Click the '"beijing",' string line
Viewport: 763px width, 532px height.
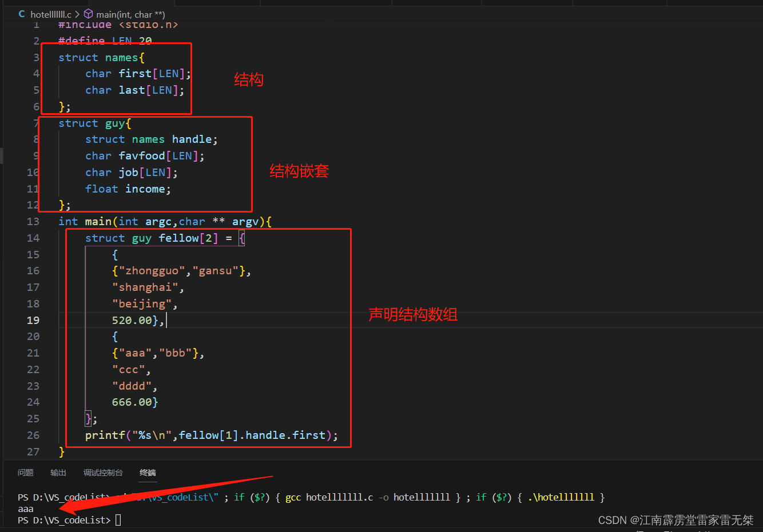(145, 304)
